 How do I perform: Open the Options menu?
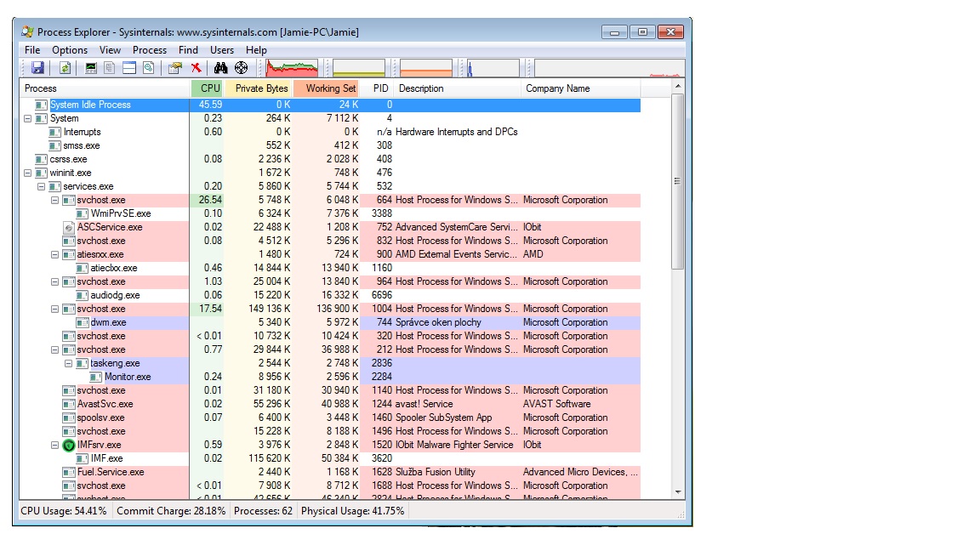click(x=70, y=50)
